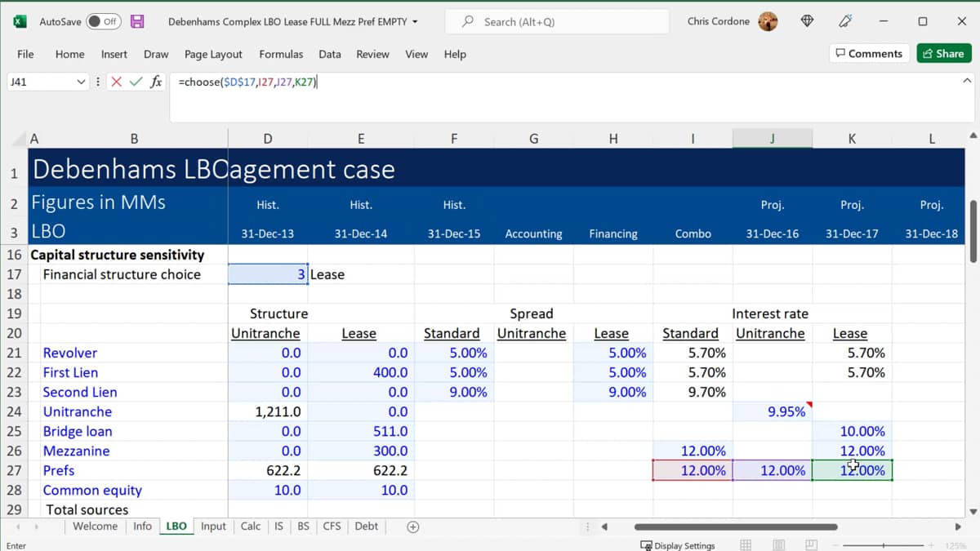Click the green Share button
The image size is (980, 551).
[943, 54]
